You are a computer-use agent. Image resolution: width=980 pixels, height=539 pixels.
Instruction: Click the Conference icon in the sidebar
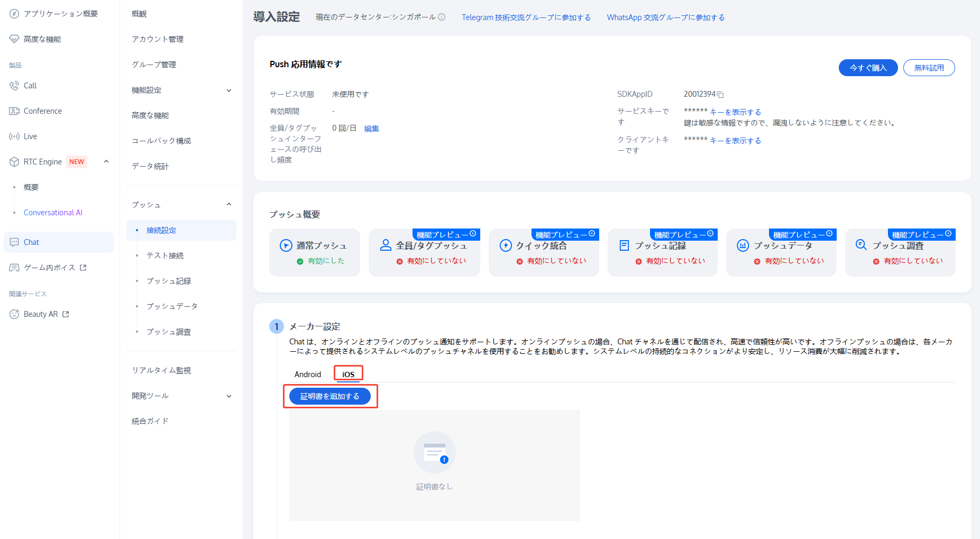(x=14, y=111)
